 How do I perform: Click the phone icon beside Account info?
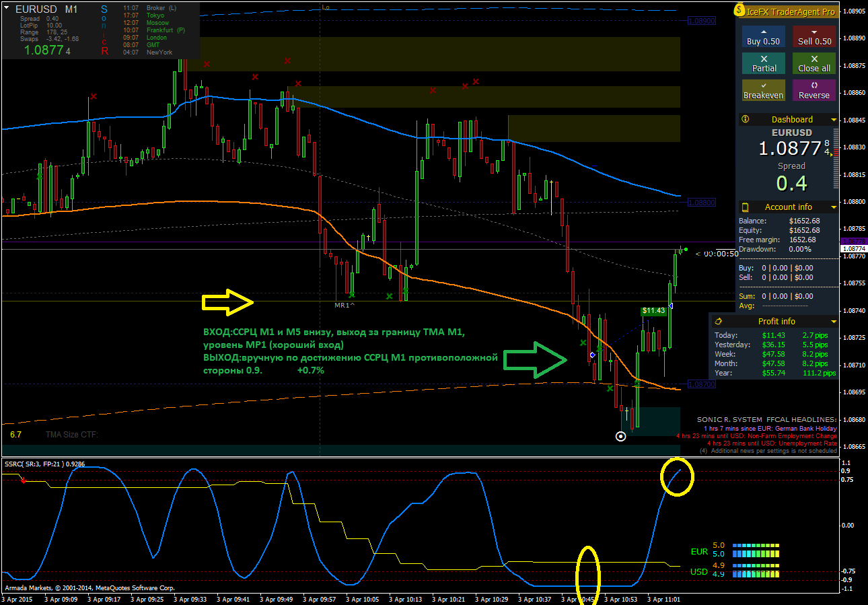coord(745,207)
